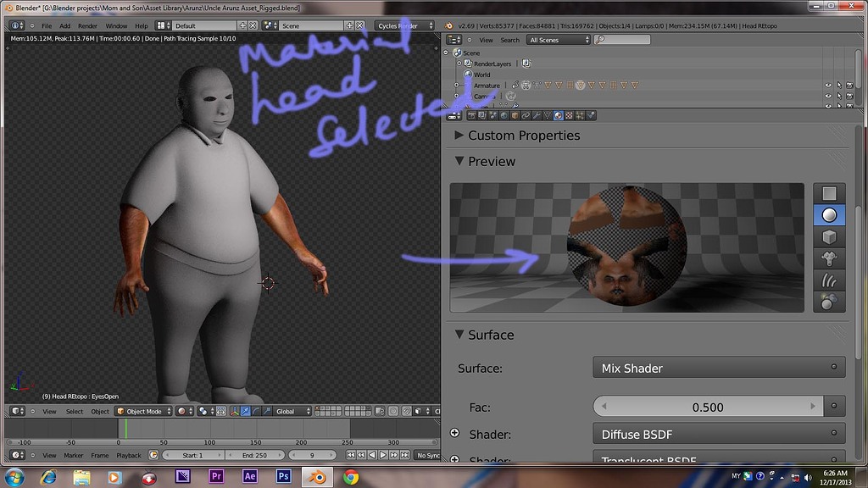Open the Physics properties tab icon
Viewport: 868px width, 488px height.
(591, 115)
